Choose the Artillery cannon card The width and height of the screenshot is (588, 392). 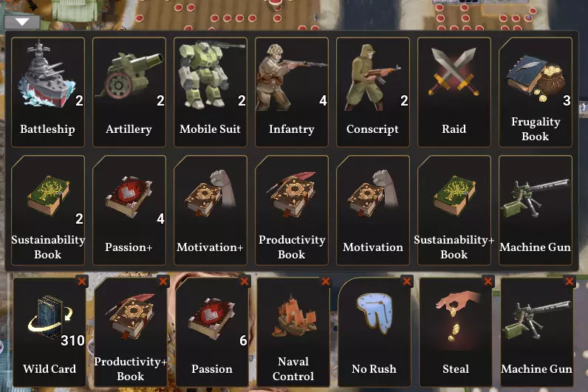click(x=129, y=92)
